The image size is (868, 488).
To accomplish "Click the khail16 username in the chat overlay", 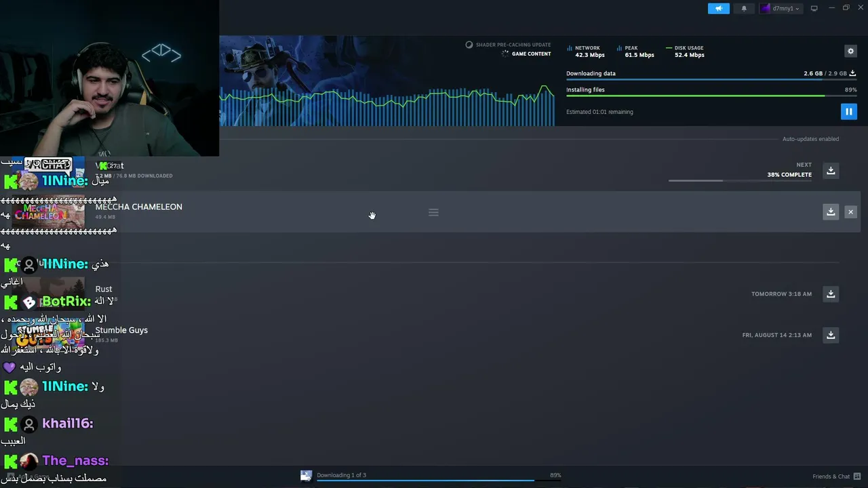I will tap(67, 424).
